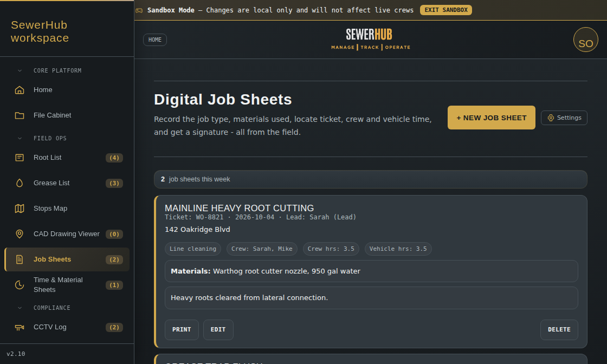Open CAD Drawing Viewer in the sidebar

pyautogui.click(x=67, y=234)
